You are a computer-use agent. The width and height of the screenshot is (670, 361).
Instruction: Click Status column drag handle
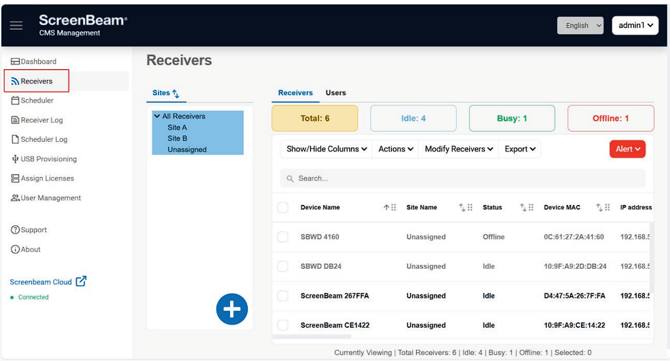click(x=531, y=208)
